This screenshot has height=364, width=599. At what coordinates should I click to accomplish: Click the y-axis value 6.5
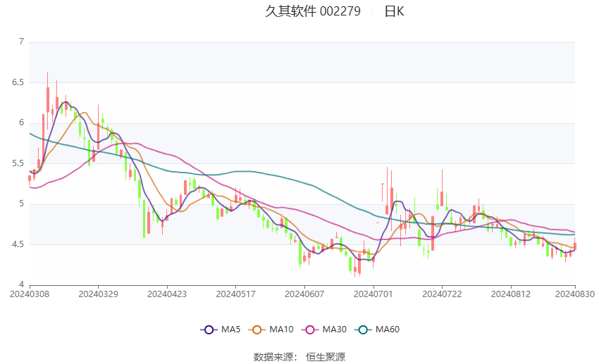click(18, 82)
